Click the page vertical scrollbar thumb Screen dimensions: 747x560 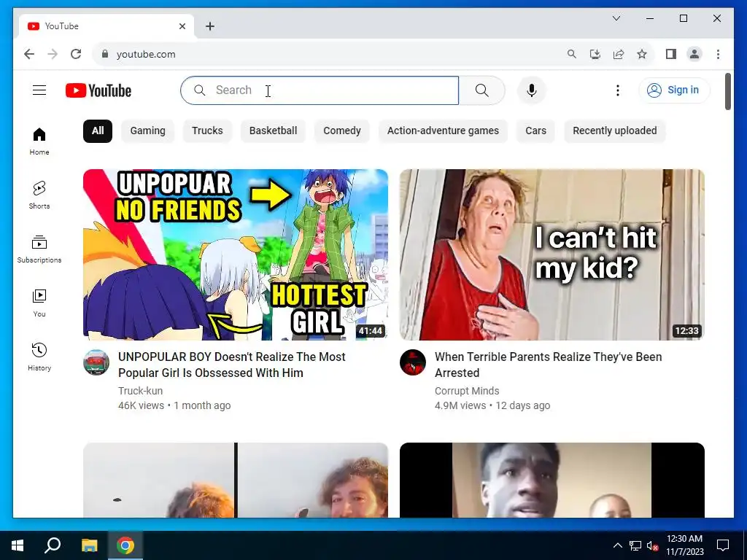(x=727, y=91)
